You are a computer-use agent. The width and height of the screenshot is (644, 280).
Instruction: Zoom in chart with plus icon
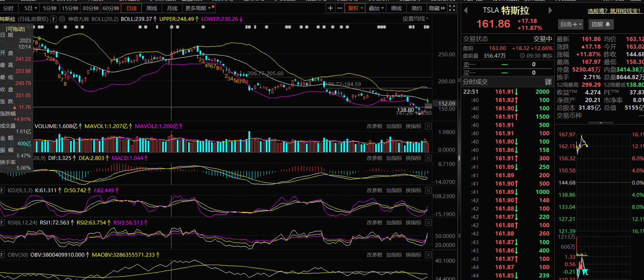(x=330, y=8)
